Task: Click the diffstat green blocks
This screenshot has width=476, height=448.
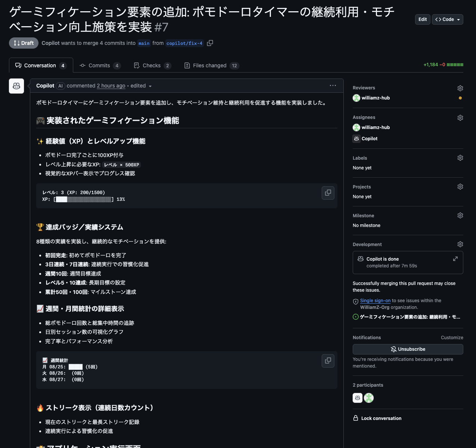Action: point(455,65)
